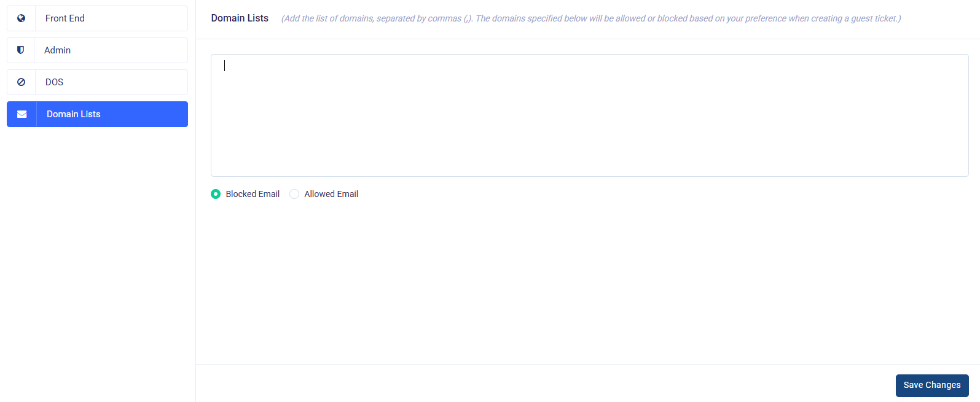This screenshot has width=980, height=402.
Task: Open the Front End settings tab
Action: pos(65,18)
